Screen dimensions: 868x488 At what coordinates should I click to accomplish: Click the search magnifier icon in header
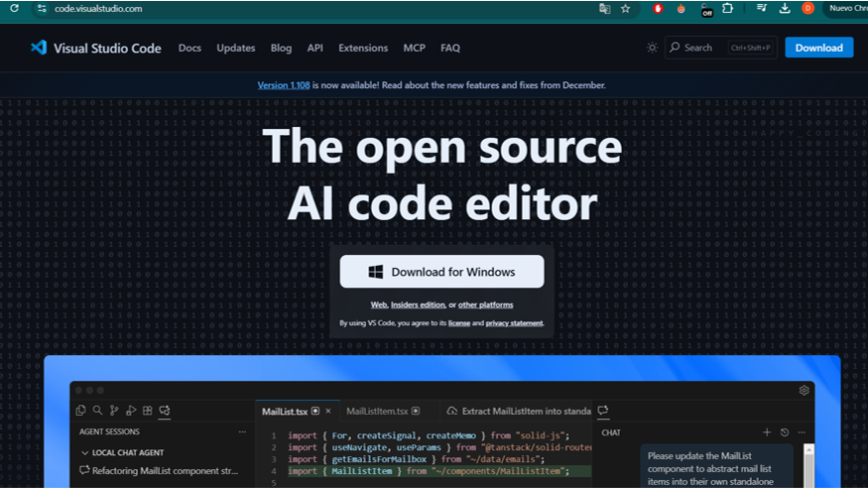click(675, 48)
